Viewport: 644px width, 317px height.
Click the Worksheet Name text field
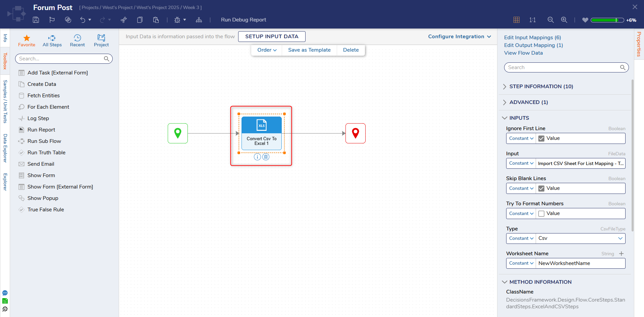coord(580,263)
